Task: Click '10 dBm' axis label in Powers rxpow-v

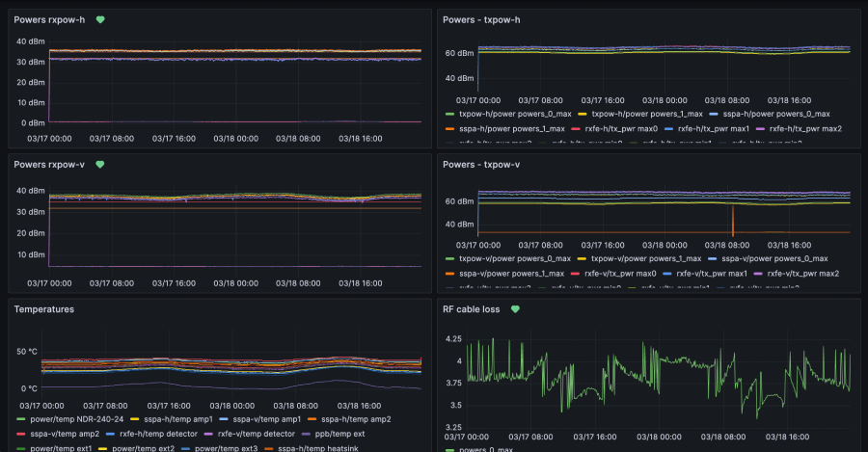Action: click(31, 255)
